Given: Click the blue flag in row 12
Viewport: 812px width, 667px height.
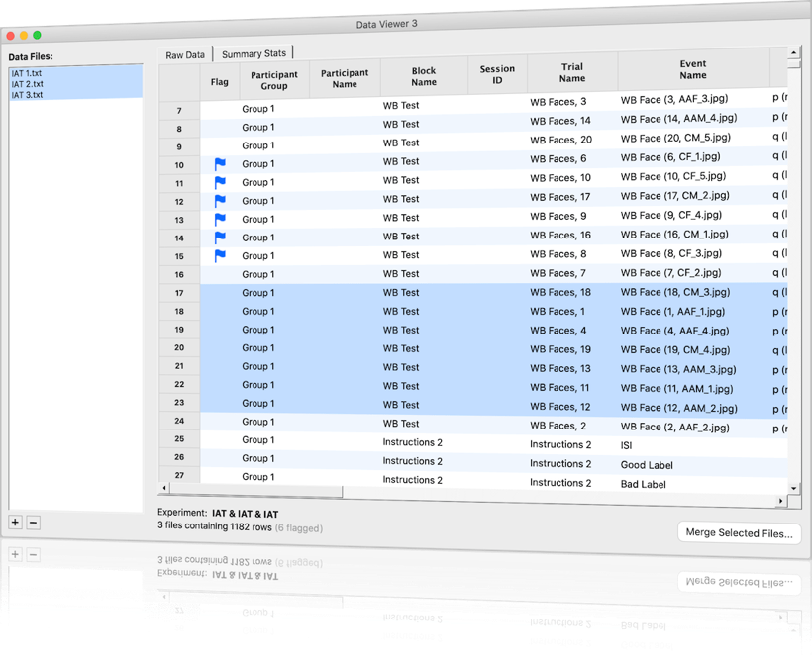Looking at the screenshot, I should click(x=220, y=201).
